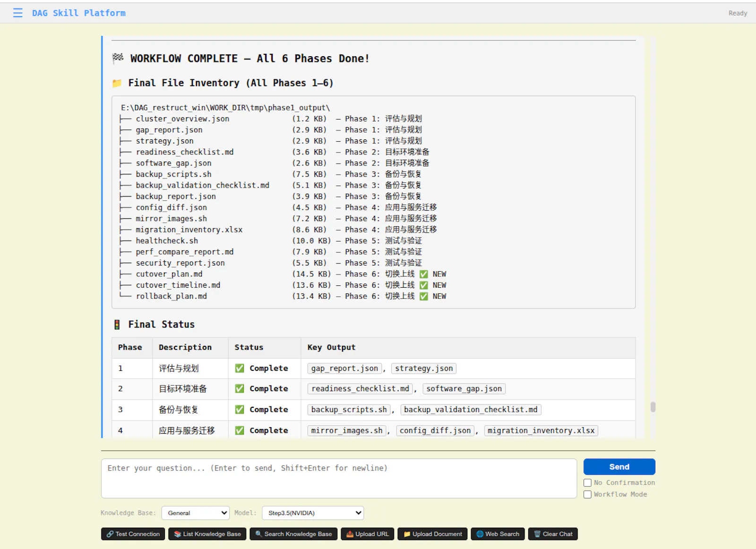756x549 pixels.
Task: Click the checkered flag icon in heading
Action: [x=118, y=58]
